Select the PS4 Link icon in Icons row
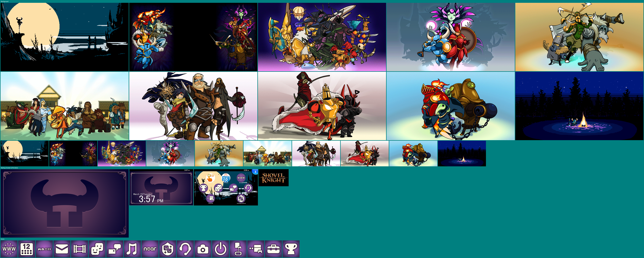The width and height of the screenshot is (644, 258). tap(256, 249)
